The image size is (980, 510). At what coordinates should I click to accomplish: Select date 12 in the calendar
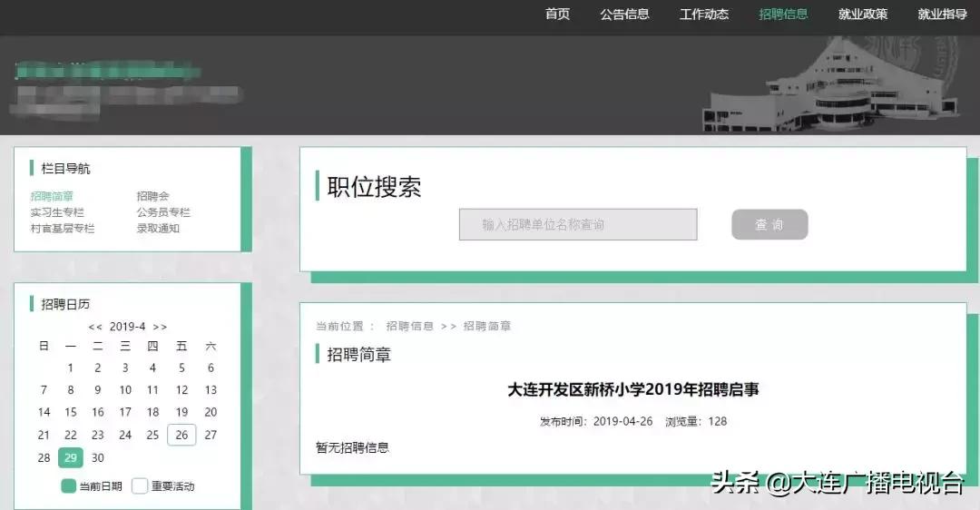(181, 390)
